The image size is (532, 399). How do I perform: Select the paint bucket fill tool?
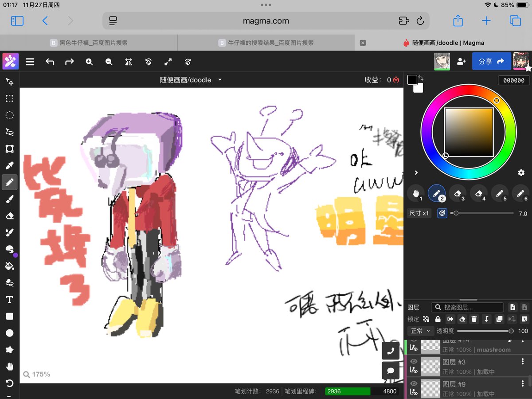[9, 266]
